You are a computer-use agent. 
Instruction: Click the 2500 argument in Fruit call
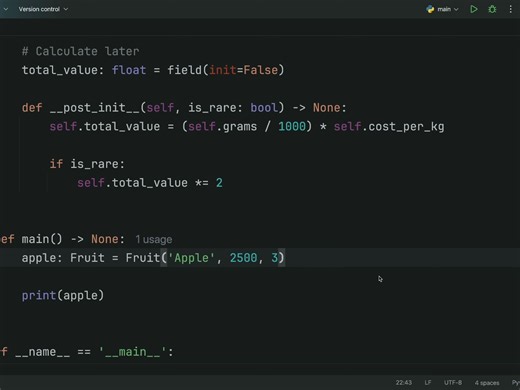tap(243, 258)
